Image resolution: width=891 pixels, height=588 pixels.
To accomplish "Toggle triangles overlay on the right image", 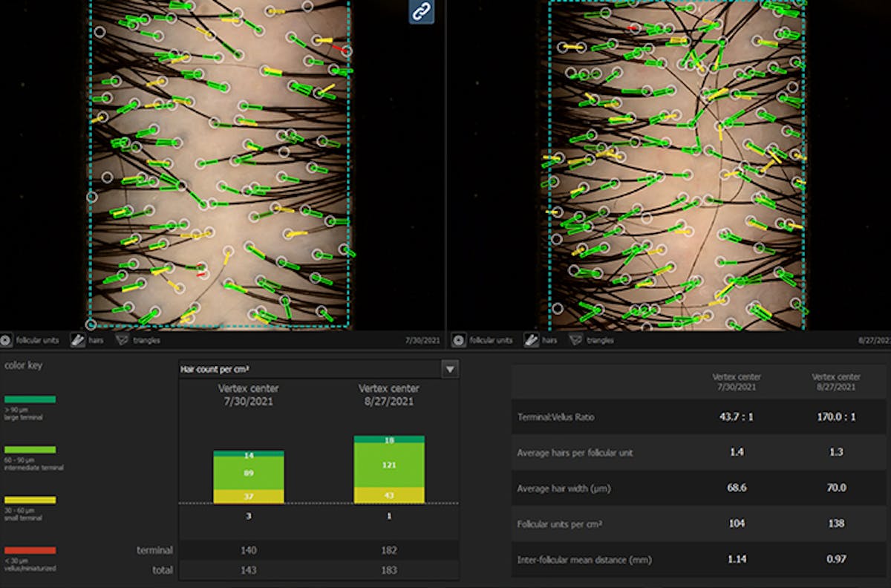I will (575, 340).
